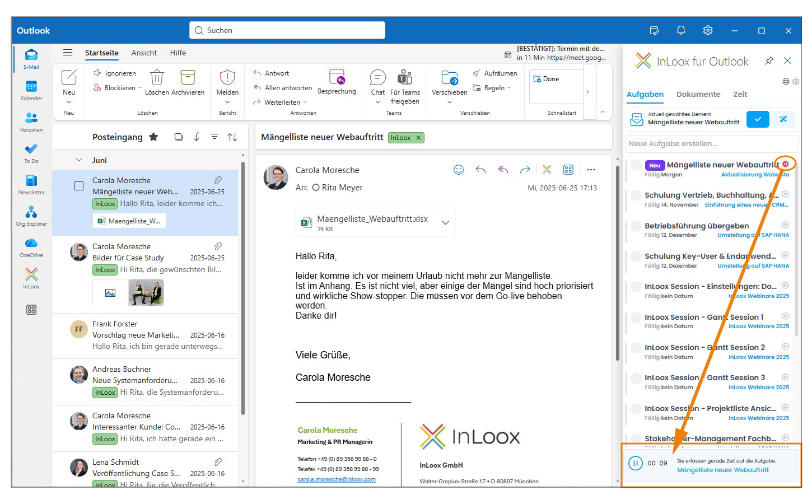
Task: Open the Chat dropdown arrow
Action: (x=378, y=102)
